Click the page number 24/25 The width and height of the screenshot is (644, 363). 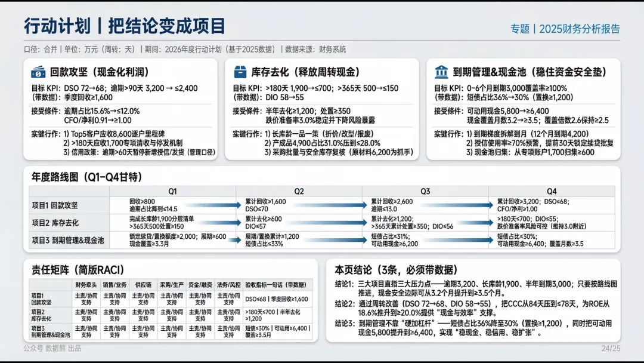click(x=611, y=349)
